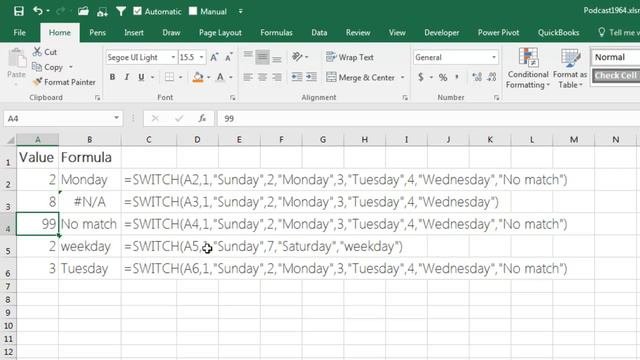
Task: Align text left
Action: tap(248, 77)
